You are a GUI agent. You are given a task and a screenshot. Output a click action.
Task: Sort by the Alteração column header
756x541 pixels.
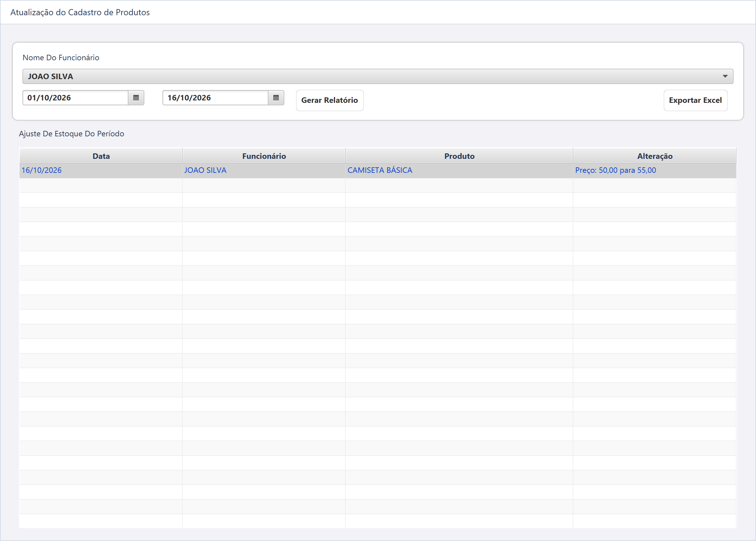click(655, 156)
